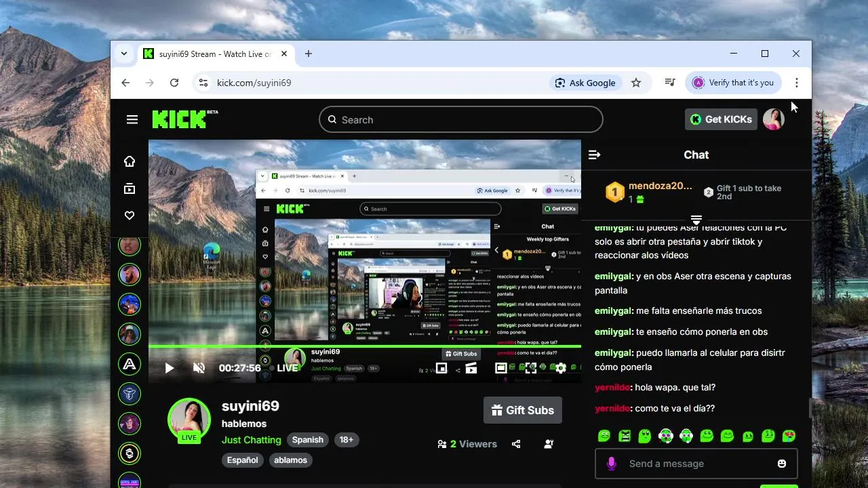Viewport: 868px width, 488px height.
Task: Open the Chrome tab list dropdown
Action: [123, 54]
